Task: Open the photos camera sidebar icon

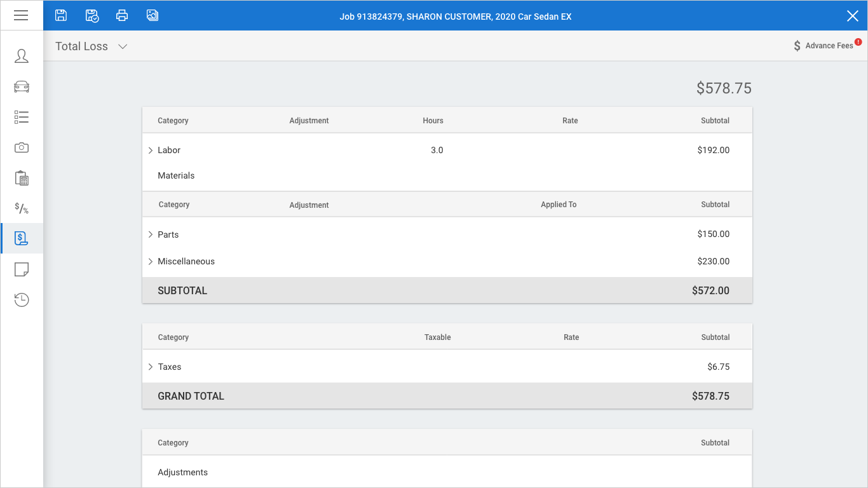Action: pyautogui.click(x=22, y=147)
